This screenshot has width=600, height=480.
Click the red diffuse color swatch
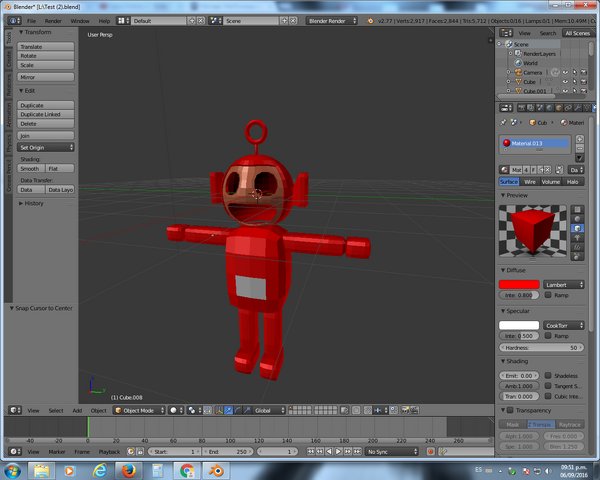519,284
